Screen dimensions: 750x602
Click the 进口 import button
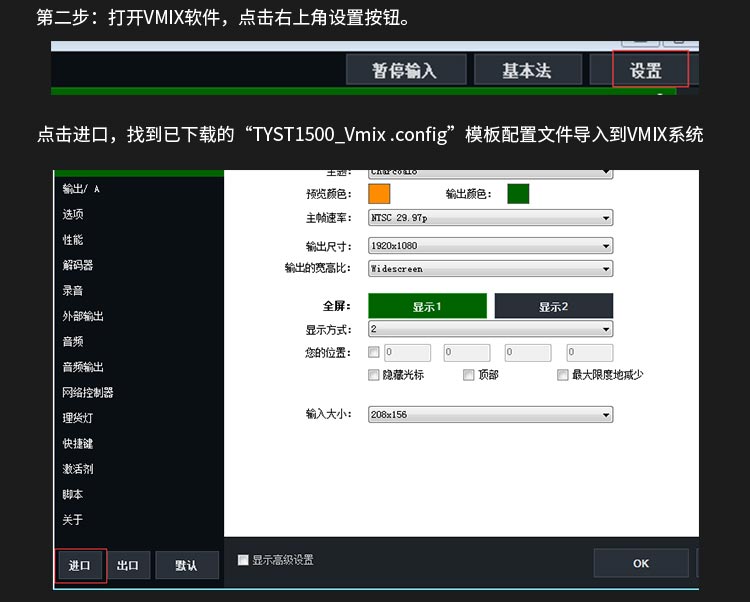80,566
